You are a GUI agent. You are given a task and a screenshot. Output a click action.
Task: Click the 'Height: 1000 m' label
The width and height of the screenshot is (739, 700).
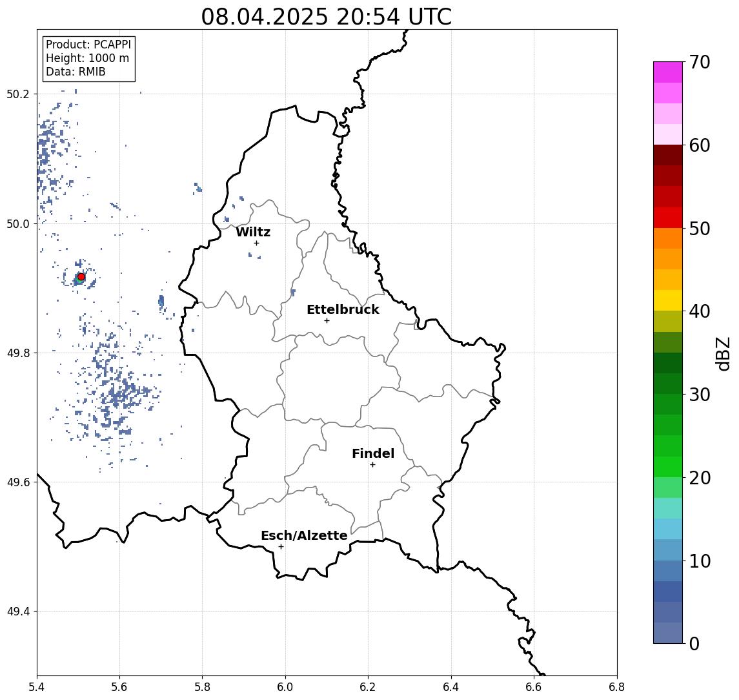coord(87,58)
